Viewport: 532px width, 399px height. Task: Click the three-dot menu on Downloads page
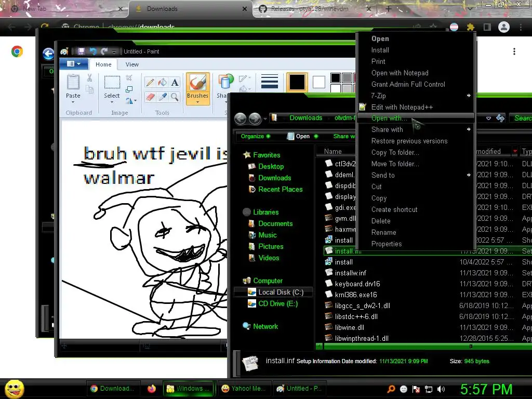click(x=514, y=51)
